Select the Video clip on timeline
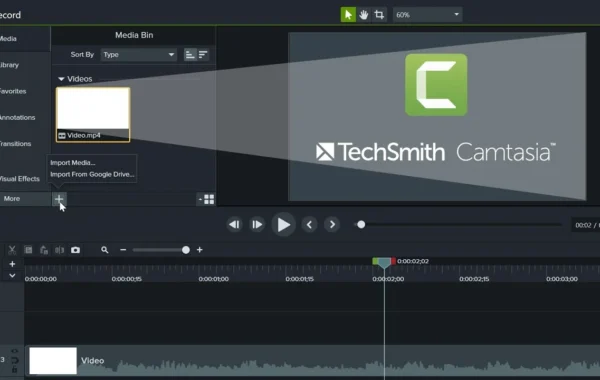 tap(312, 361)
